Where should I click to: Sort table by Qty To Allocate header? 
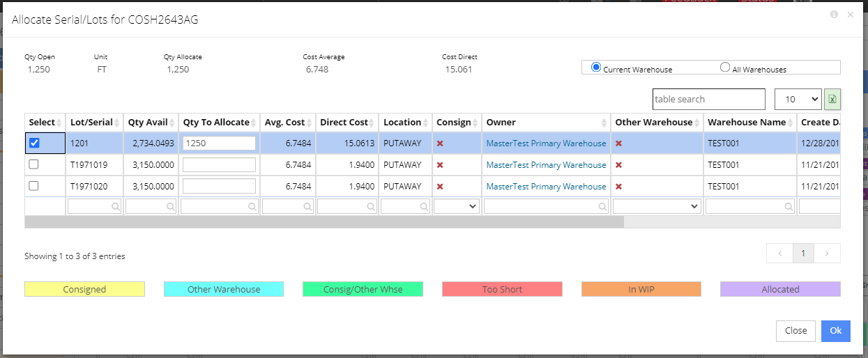pos(220,122)
